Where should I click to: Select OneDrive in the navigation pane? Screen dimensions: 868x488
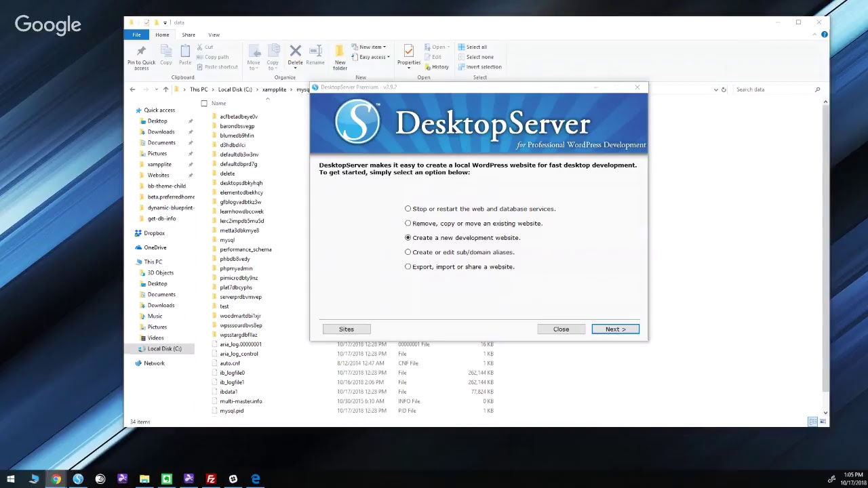tap(155, 247)
